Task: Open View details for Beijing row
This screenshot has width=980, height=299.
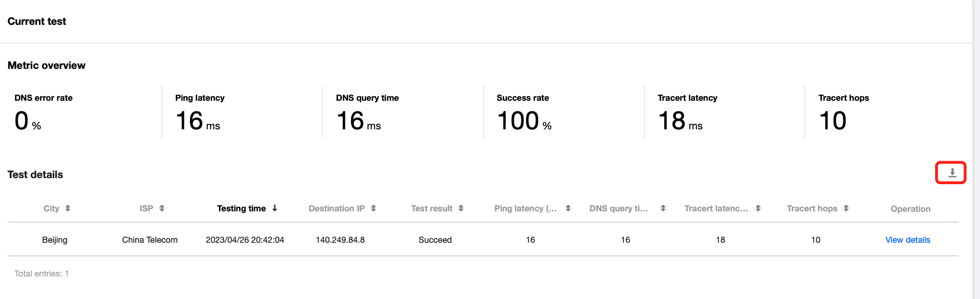Action: [x=907, y=240]
